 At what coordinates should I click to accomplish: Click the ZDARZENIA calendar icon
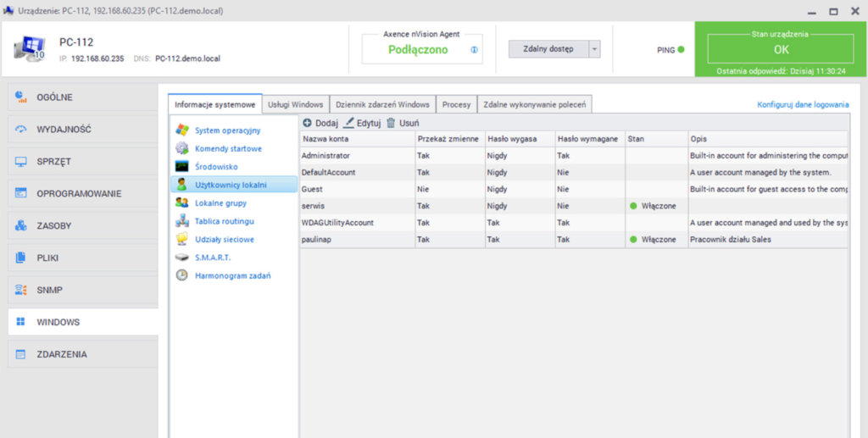point(21,354)
